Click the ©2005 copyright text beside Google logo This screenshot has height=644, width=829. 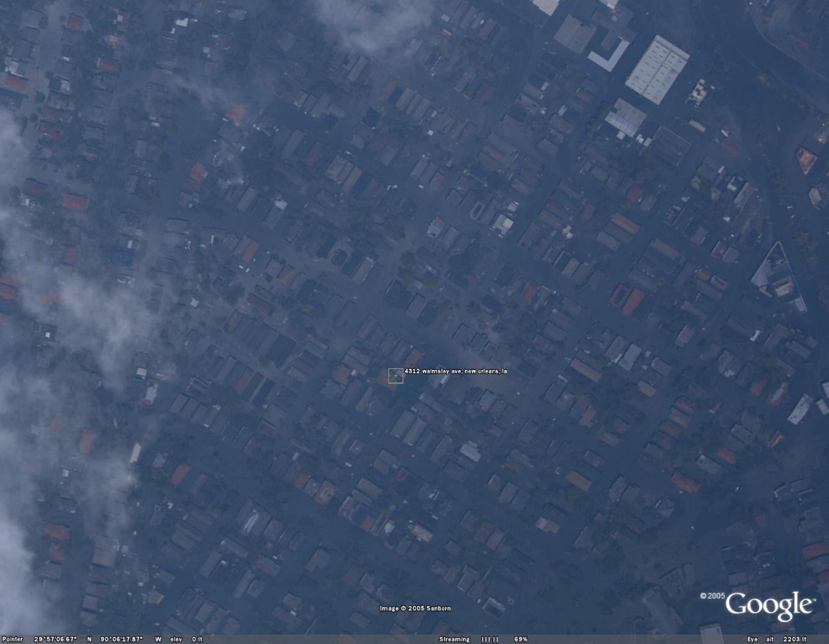(x=712, y=595)
